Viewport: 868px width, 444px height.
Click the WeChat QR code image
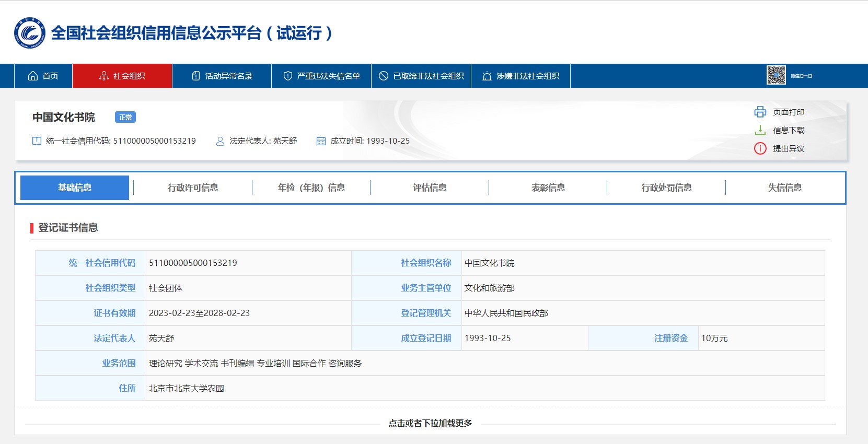[776, 76]
